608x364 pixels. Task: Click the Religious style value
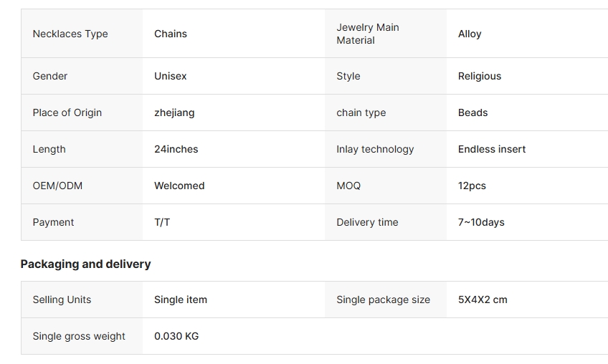click(x=480, y=76)
